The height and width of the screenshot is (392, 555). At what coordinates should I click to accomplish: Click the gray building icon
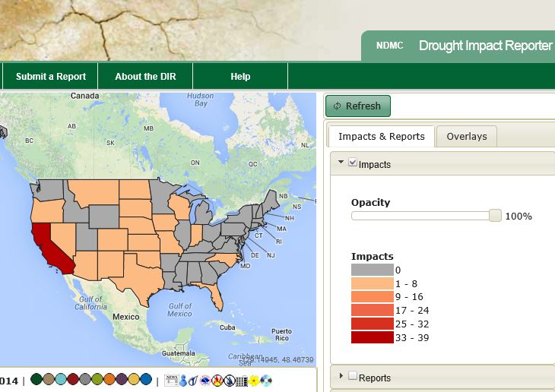tap(241, 381)
